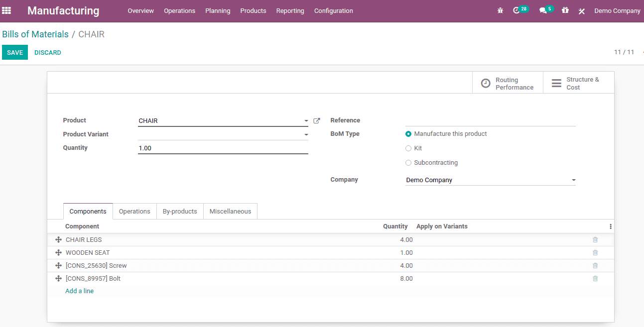Open the Operations top menu

click(x=179, y=11)
